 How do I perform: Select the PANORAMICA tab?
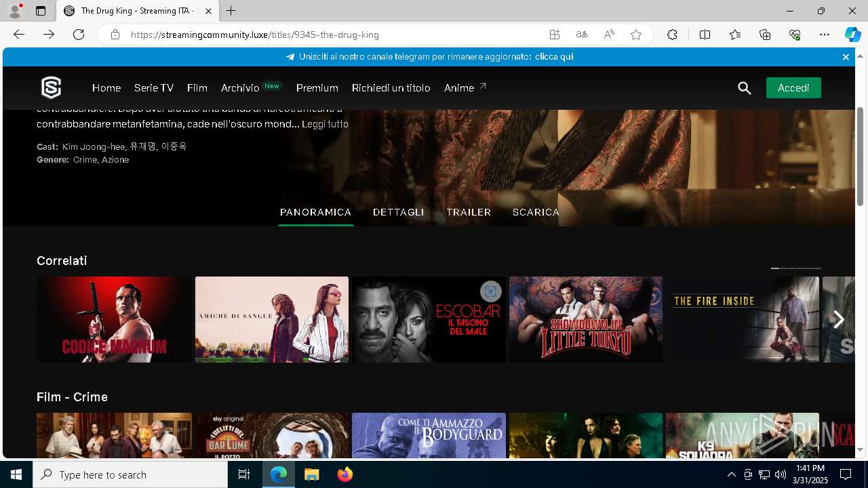pyautogui.click(x=315, y=212)
